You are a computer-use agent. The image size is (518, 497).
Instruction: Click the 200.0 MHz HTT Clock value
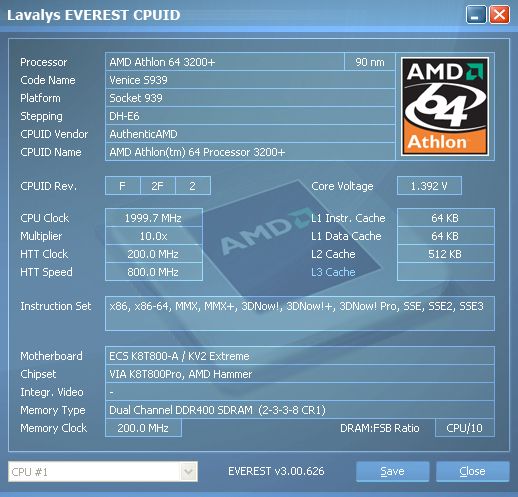point(154,254)
